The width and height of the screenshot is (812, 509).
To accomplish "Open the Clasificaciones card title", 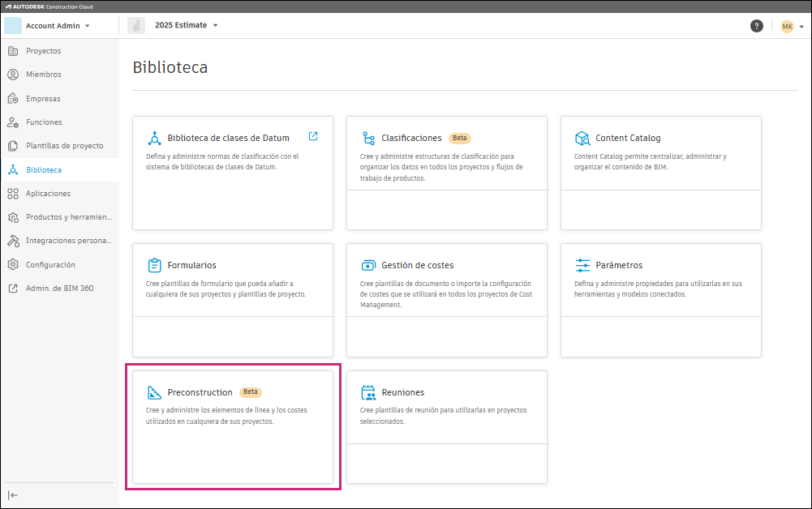I will [412, 138].
